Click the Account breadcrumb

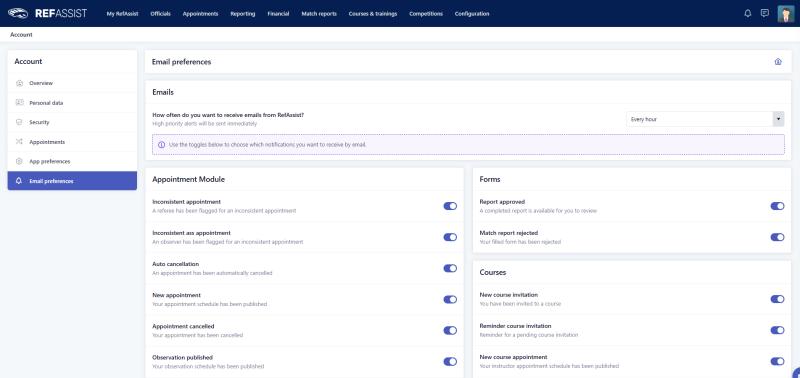pos(21,35)
